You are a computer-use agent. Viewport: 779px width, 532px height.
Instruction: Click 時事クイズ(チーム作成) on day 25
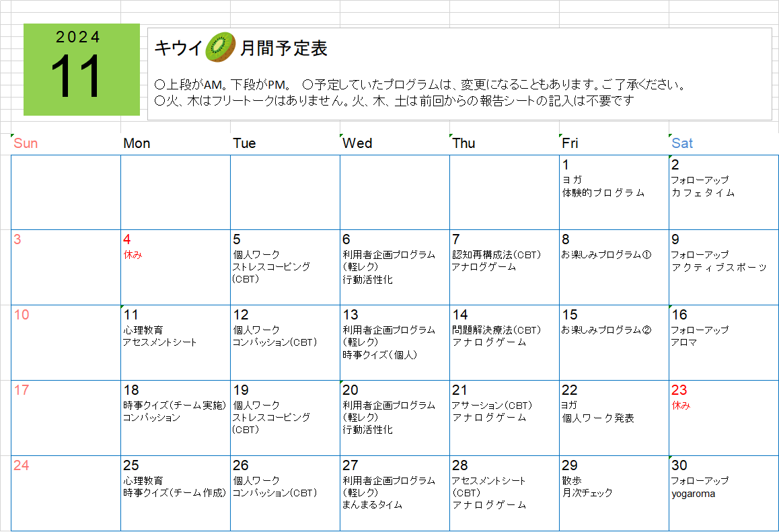[175, 493]
